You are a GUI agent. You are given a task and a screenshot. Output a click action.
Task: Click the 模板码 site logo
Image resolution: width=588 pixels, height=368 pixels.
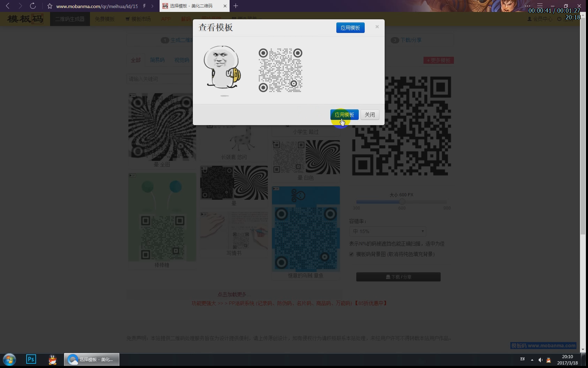[x=25, y=19]
